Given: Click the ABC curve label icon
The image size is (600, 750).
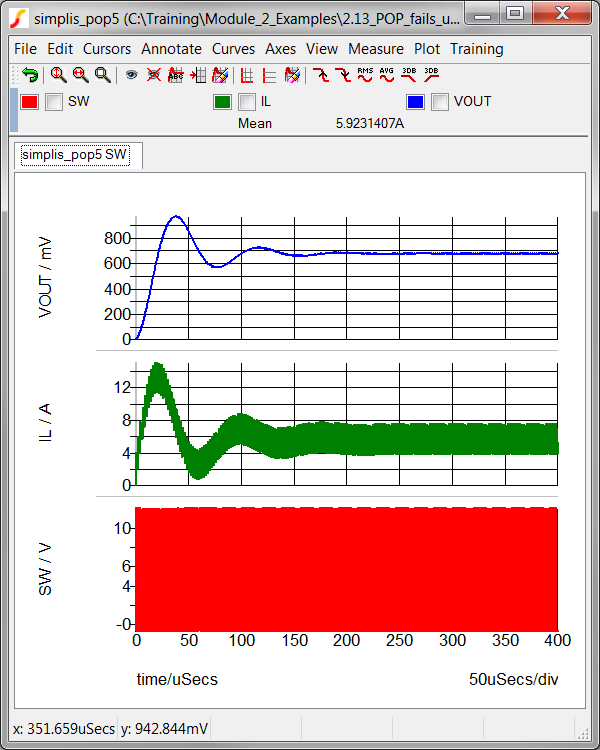Looking at the screenshot, I should tap(176, 75).
